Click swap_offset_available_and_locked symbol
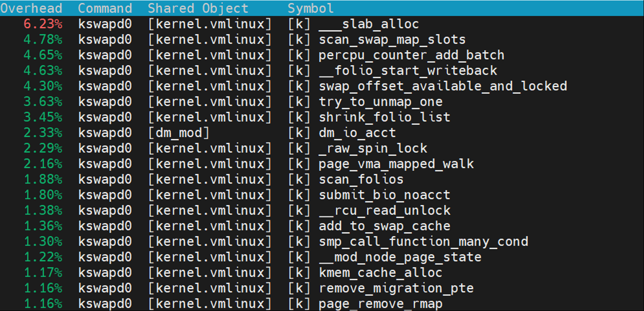 442,86
